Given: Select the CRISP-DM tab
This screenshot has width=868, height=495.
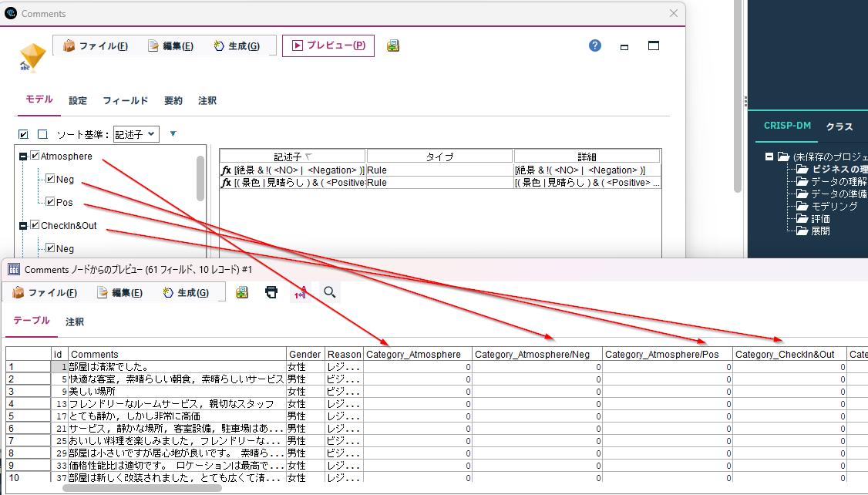Looking at the screenshot, I should point(787,126).
